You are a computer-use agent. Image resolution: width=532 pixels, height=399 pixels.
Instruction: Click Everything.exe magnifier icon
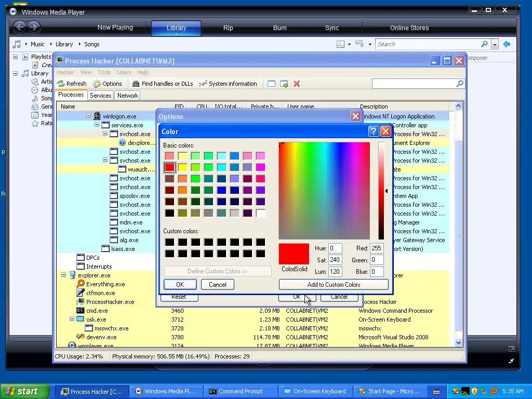81,284
